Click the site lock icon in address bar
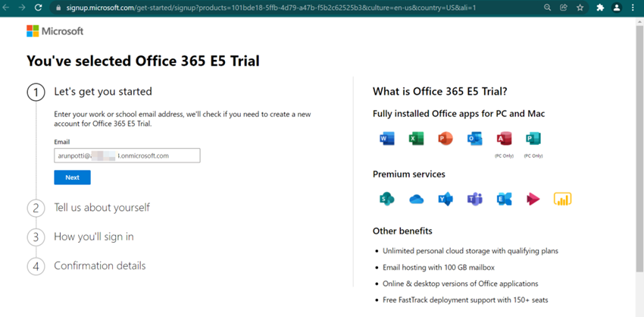This screenshot has height=317, width=644. (x=58, y=8)
